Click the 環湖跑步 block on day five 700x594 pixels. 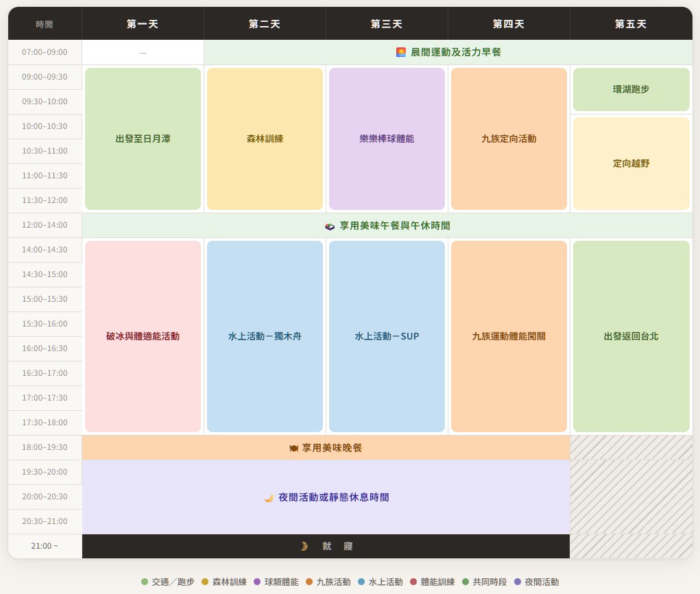[631, 89]
